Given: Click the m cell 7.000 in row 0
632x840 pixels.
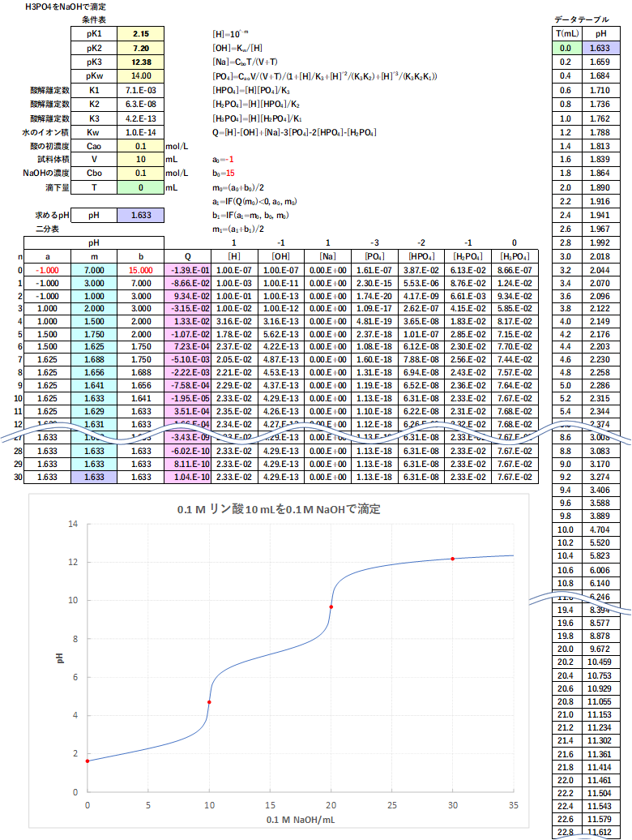Looking at the screenshot, I should 94,271.
